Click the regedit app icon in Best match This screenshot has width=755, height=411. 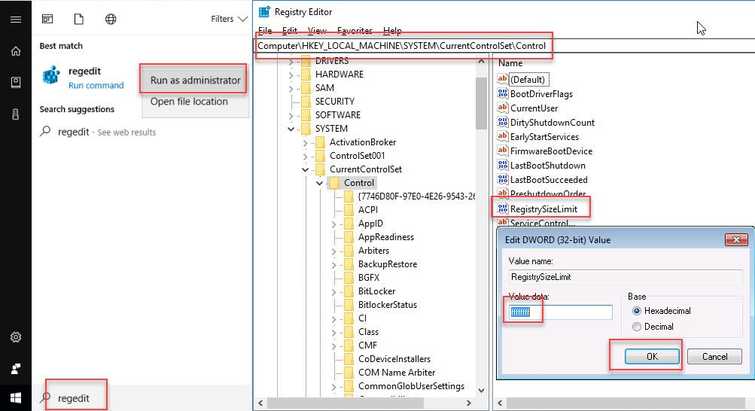click(x=51, y=76)
